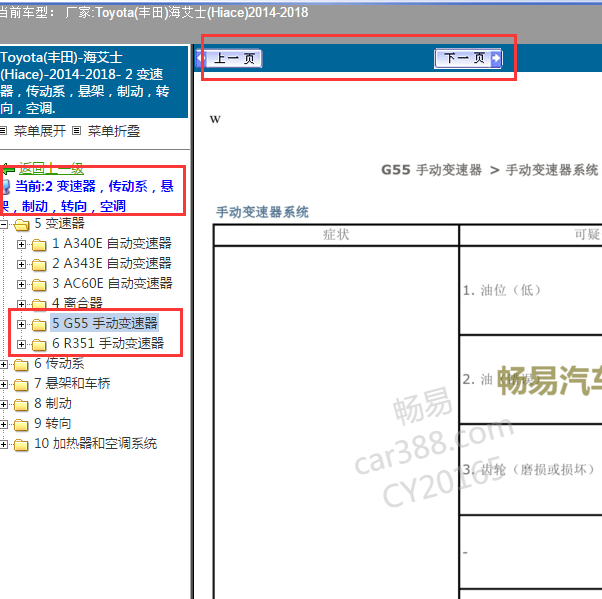Screen dimensions: 602x599
Task: Open tree item 6 传动系
Action: 59,363
